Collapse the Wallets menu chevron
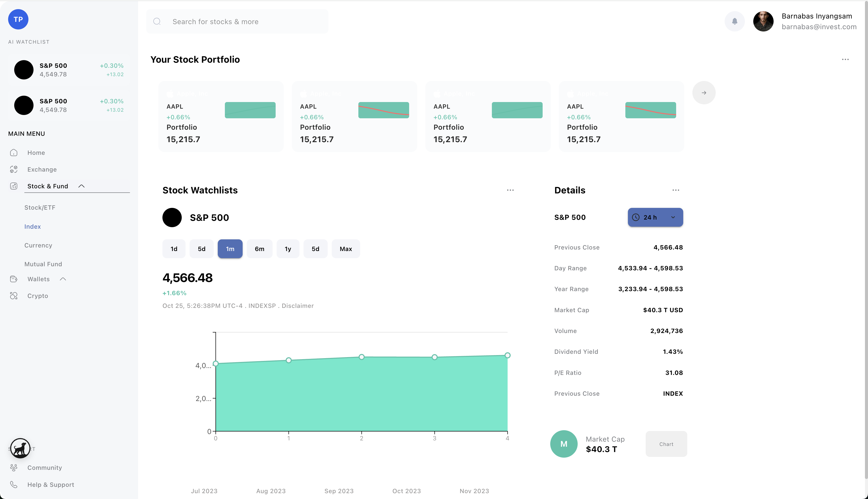 pos(63,279)
